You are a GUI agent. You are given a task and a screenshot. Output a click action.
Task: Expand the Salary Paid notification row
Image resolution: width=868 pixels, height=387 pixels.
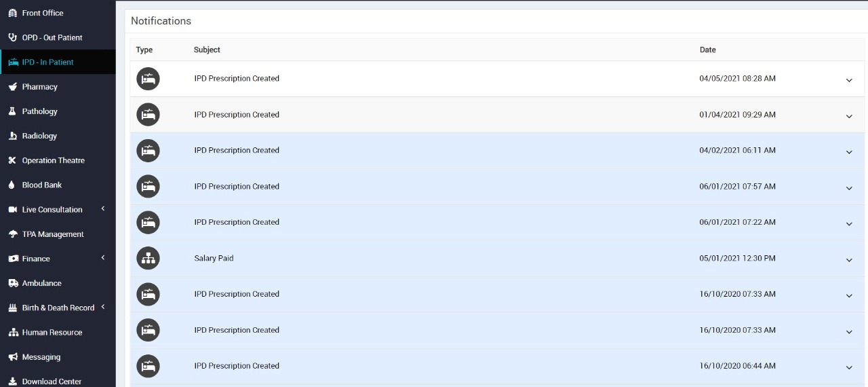click(849, 260)
